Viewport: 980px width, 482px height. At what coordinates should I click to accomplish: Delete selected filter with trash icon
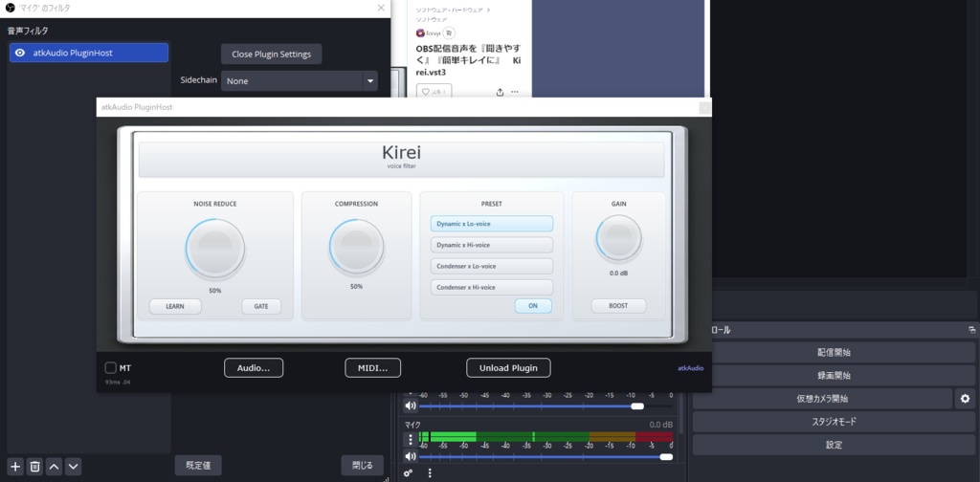tap(35, 466)
